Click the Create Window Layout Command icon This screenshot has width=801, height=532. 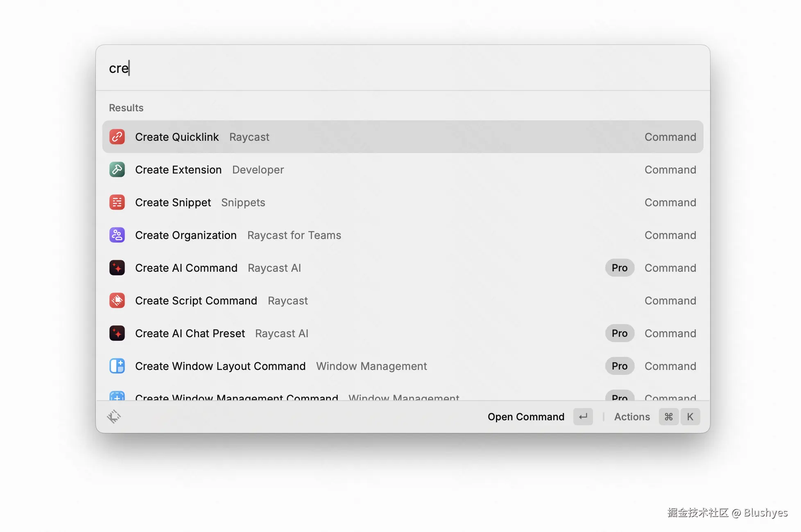pos(117,366)
